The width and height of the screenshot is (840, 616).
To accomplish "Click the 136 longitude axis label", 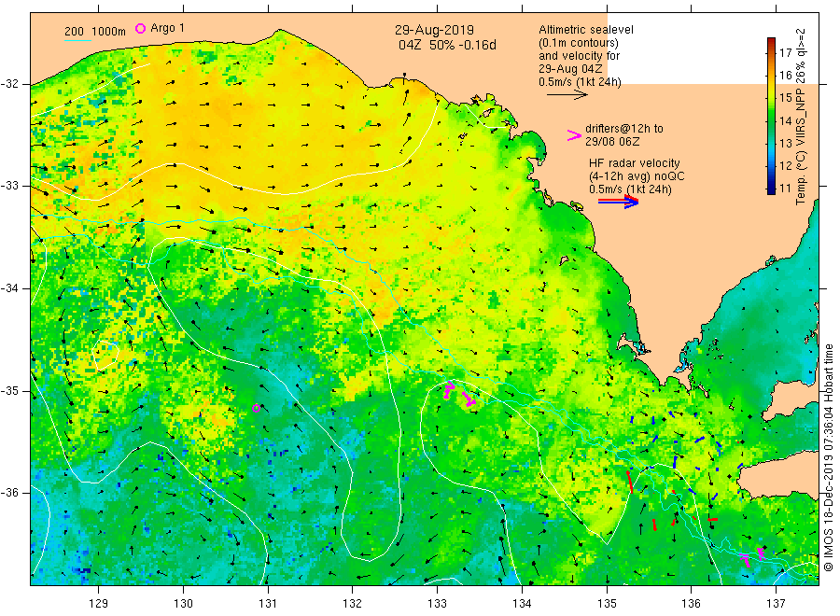I will pyautogui.click(x=691, y=604).
